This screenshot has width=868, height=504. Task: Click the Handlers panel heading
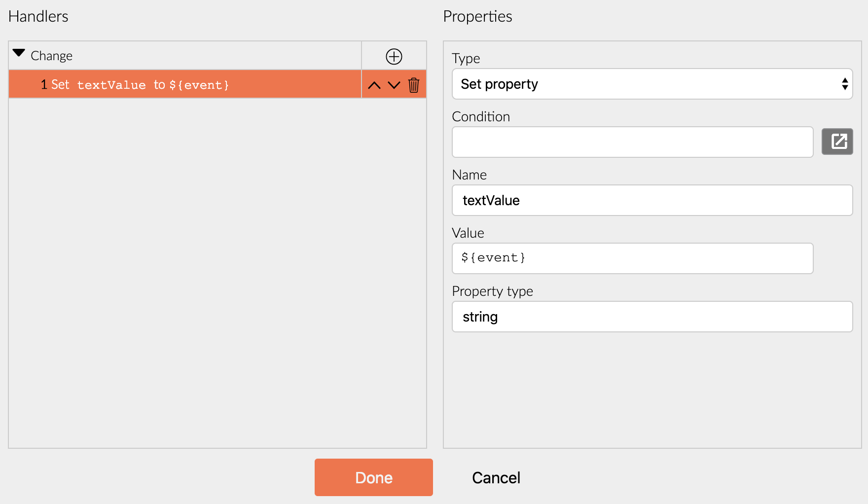point(38,16)
